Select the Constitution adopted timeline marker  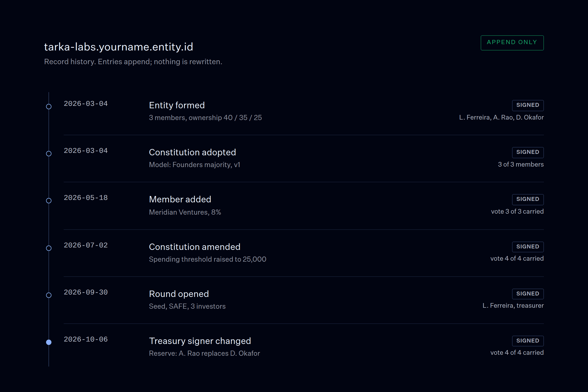click(49, 154)
